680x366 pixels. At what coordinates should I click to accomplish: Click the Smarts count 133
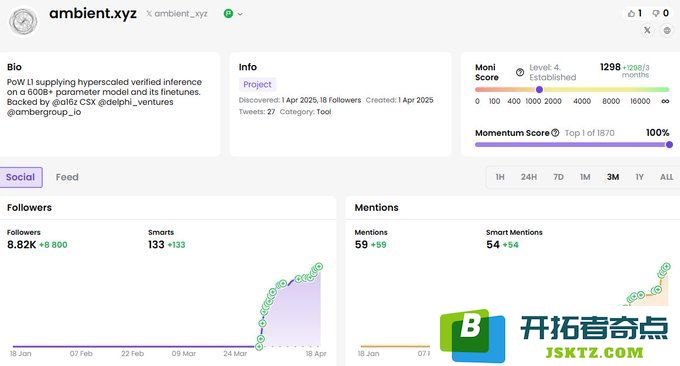[156, 245]
